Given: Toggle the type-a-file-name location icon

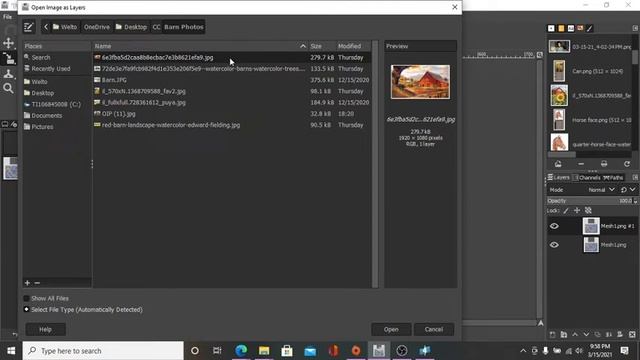Looking at the screenshot, I should [29, 27].
